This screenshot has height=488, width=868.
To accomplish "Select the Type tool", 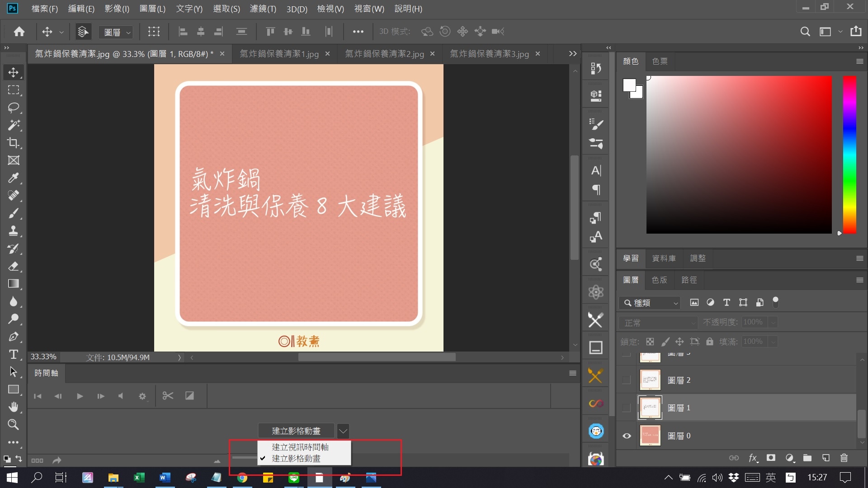I will (x=13, y=355).
